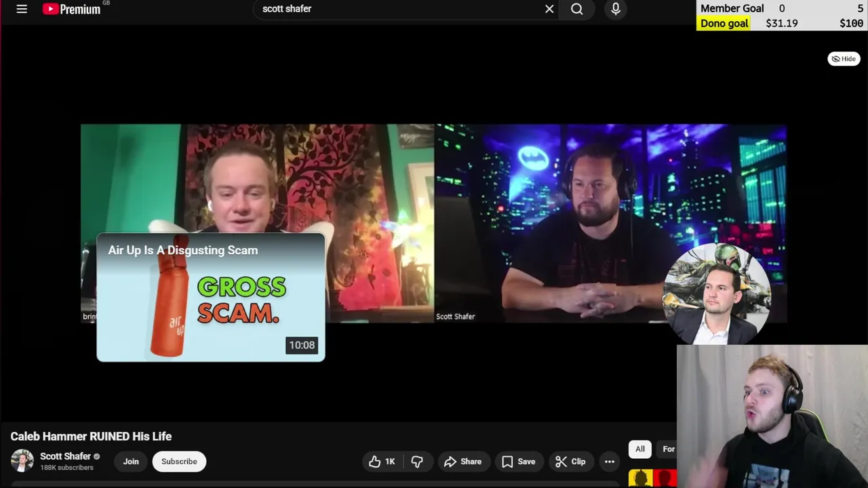Click the 'Member Goal' overlay label
This screenshot has height=488, width=868.
click(732, 8)
